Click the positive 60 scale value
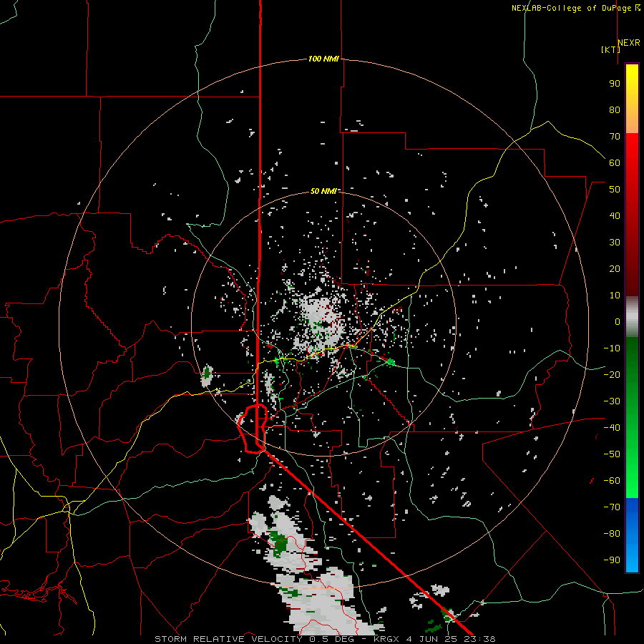The height and width of the screenshot is (644, 644). click(x=615, y=162)
